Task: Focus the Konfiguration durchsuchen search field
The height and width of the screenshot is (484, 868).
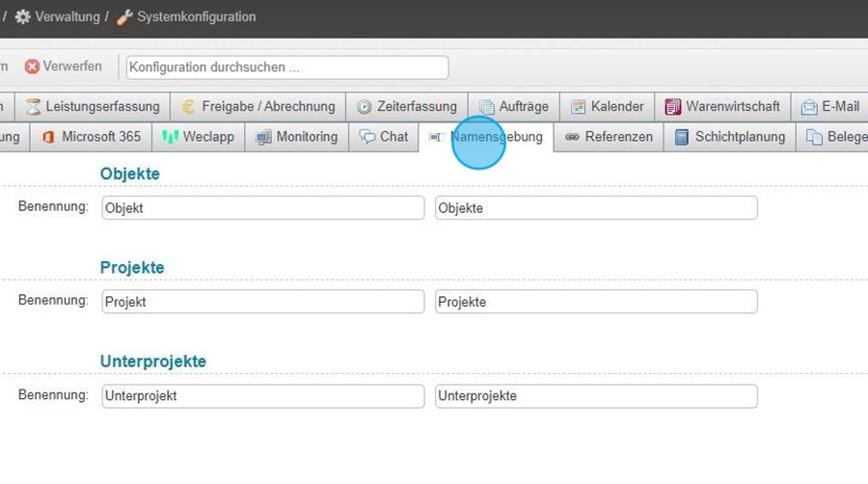Action: [x=286, y=67]
